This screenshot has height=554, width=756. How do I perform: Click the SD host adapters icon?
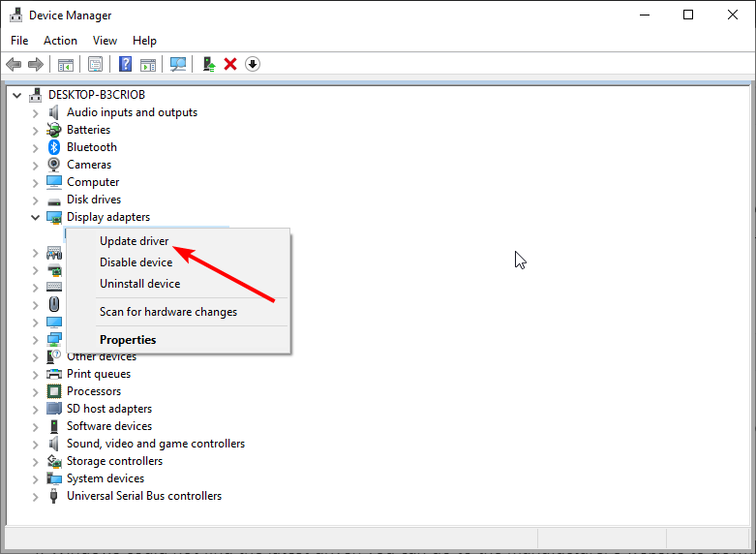[54, 409]
